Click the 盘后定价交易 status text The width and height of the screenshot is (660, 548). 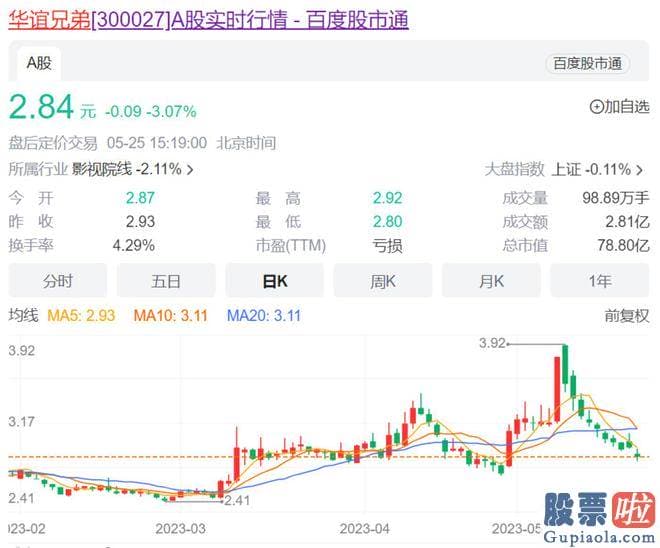[x=53, y=143]
